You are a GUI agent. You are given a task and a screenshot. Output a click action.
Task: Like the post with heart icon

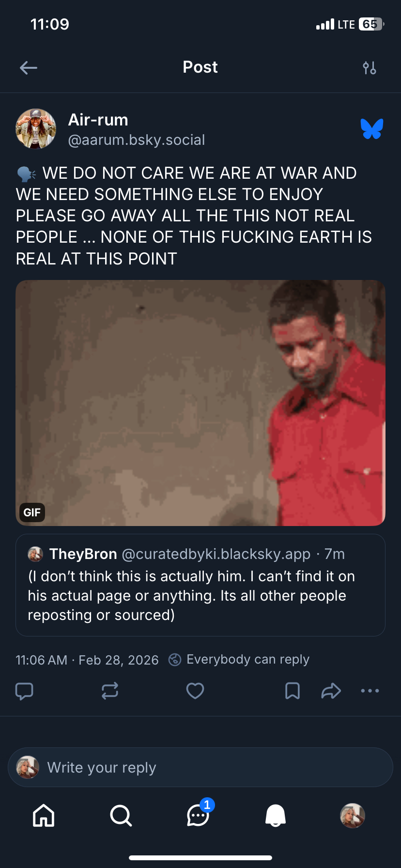coord(195,691)
